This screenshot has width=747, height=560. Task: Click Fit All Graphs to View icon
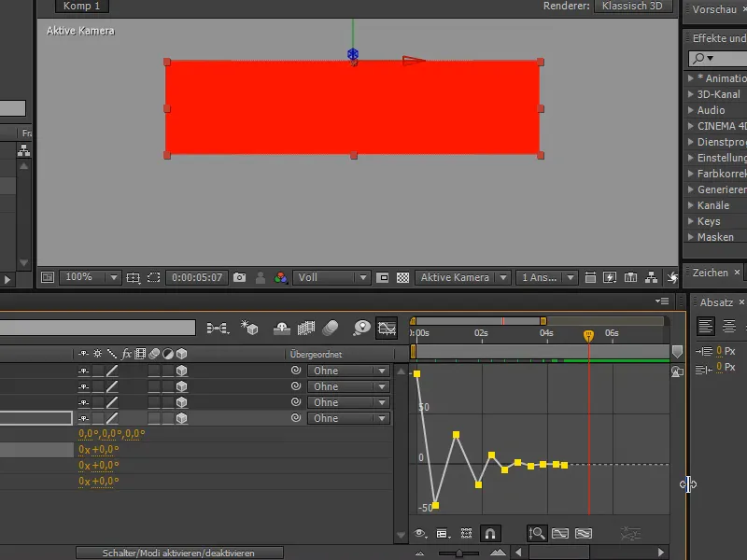(584, 533)
